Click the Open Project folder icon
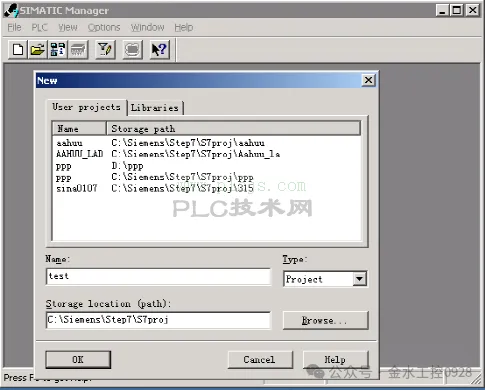The width and height of the screenshot is (486, 391). point(37,50)
